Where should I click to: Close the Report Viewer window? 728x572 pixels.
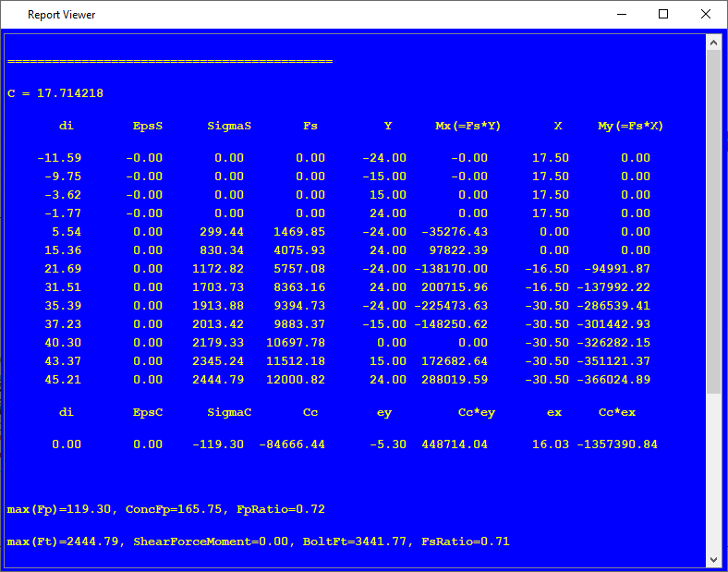click(706, 15)
